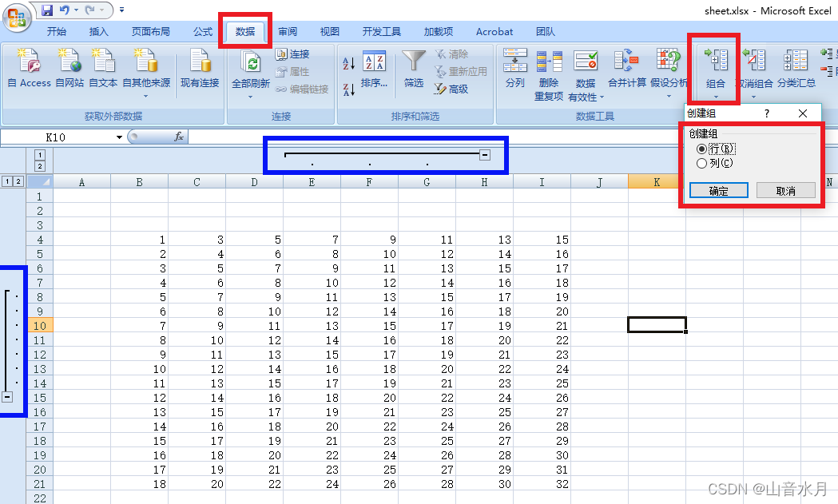Sort descending Z to A

pyautogui.click(x=348, y=89)
